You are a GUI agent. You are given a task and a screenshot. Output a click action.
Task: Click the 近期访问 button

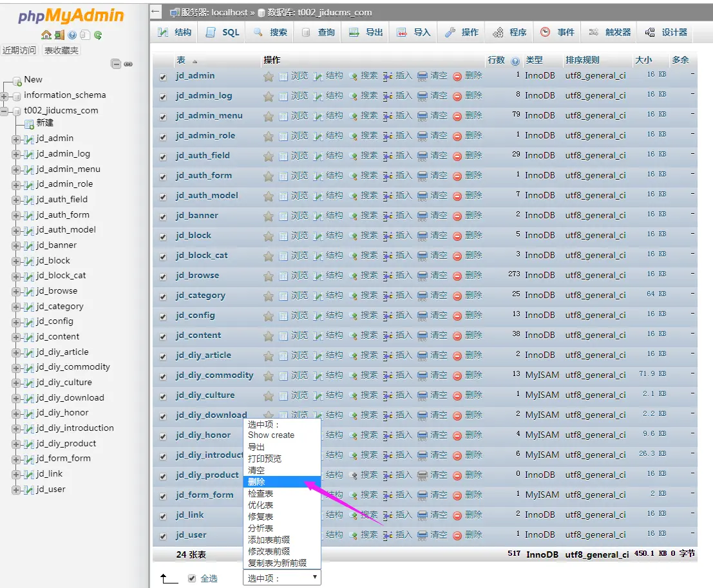coord(20,50)
